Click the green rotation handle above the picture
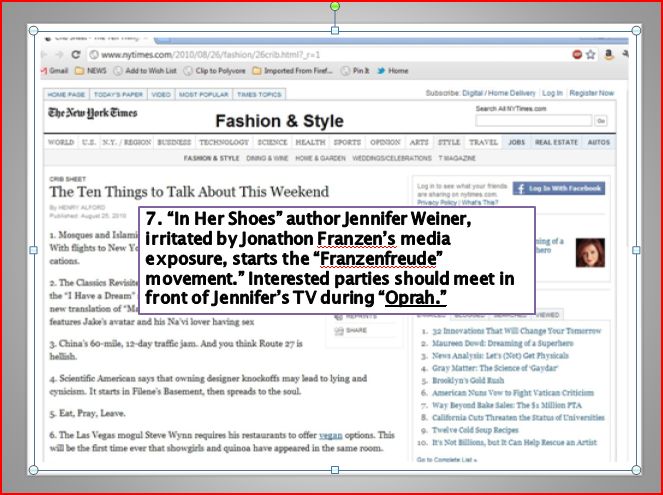The width and height of the screenshot is (663, 495). click(x=335, y=6)
